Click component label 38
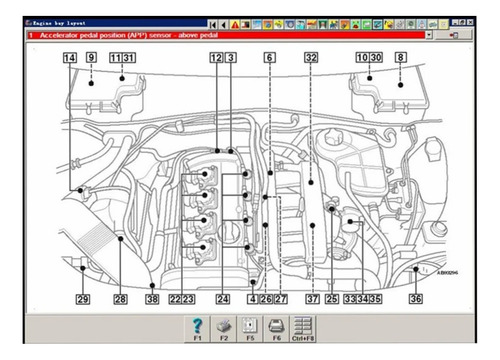Screen dimensions: 500x360 pyautogui.click(x=152, y=299)
